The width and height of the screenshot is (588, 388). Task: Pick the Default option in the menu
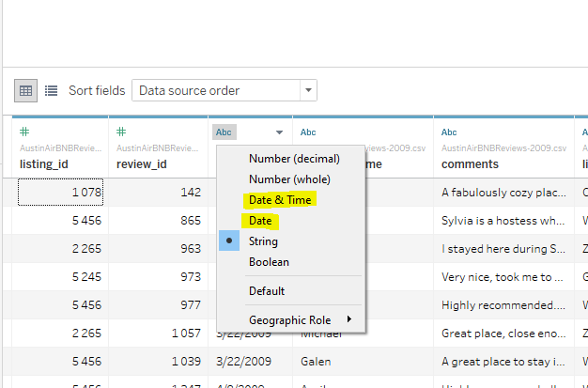coord(267,291)
